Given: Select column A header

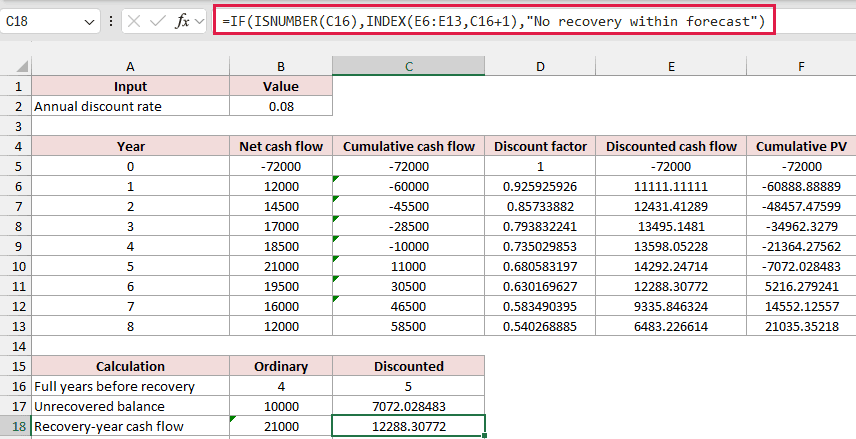Looking at the screenshot, I should coord(130,67).
